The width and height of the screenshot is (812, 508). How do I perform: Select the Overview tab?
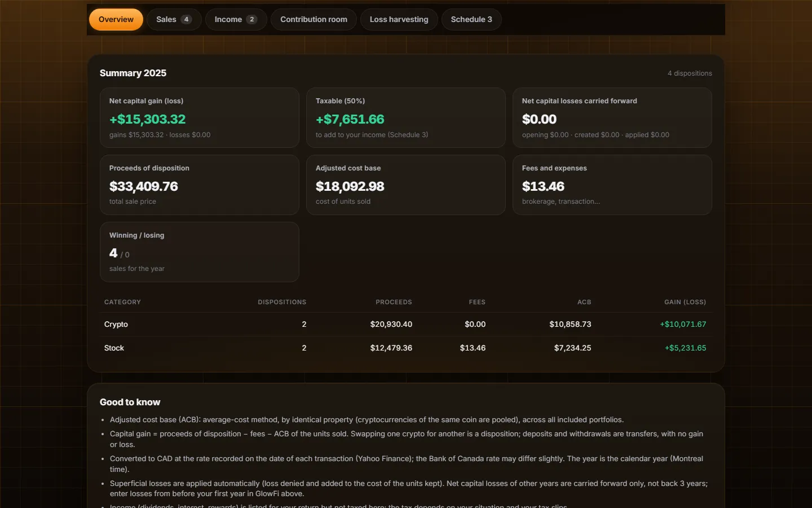pos(116,19)
